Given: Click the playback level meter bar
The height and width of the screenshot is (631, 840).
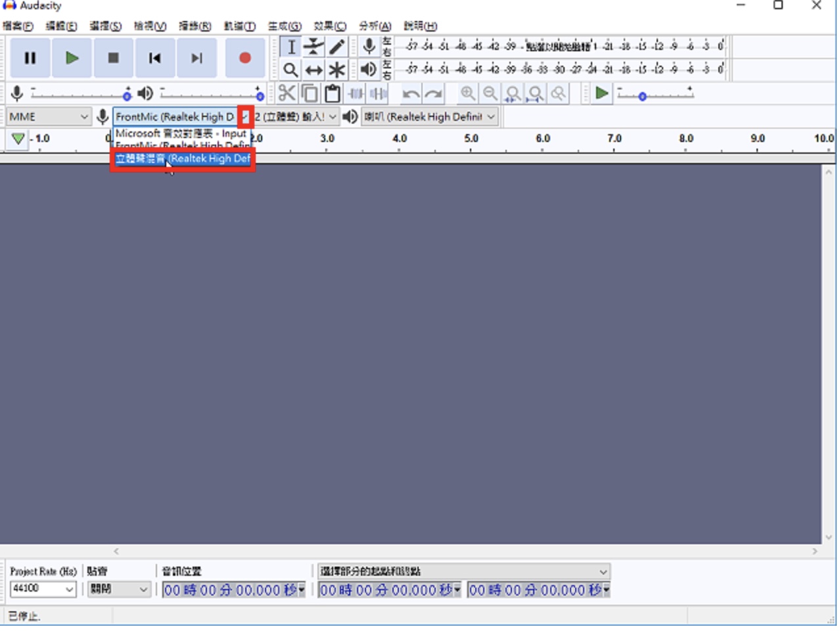Looking at the screenshot, I should coord(560,69).
